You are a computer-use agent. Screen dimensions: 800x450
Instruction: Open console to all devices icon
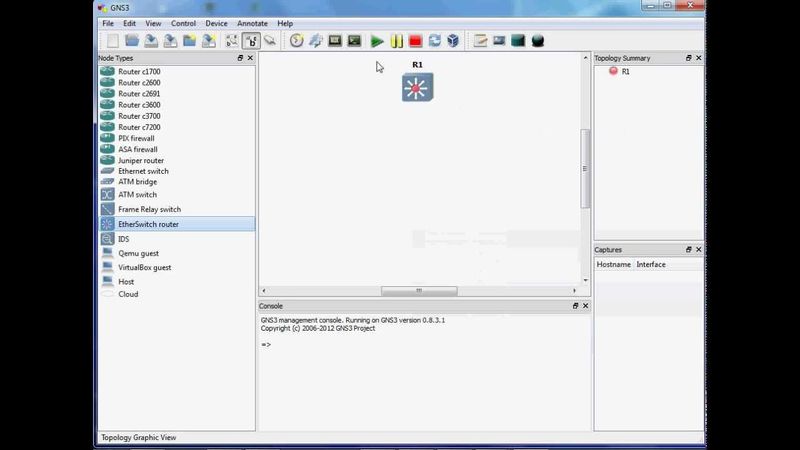(x=335, y=41)
